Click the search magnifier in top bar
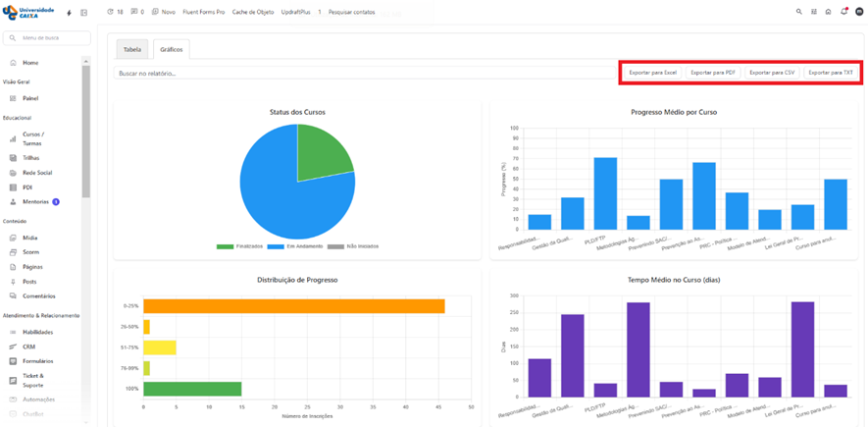 [x=799, y=12]
